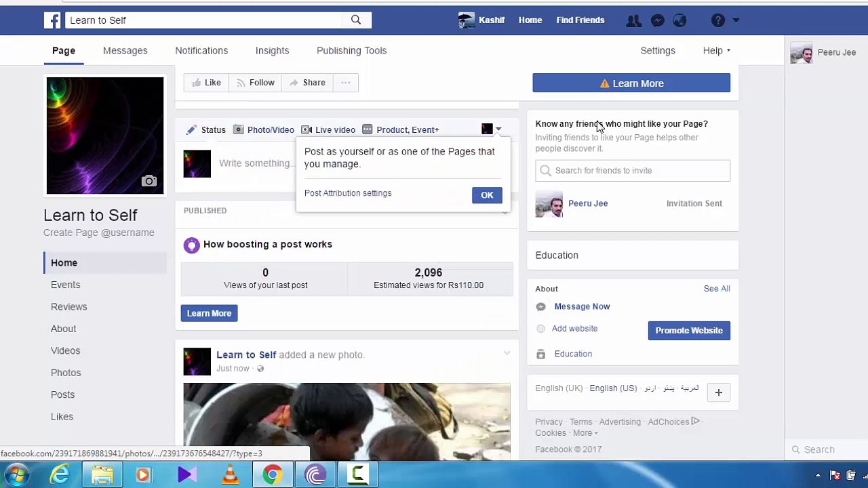Select Photos in the left sidebar
The height and width of the screenshot is (488, 868).
tap(66, 373)
